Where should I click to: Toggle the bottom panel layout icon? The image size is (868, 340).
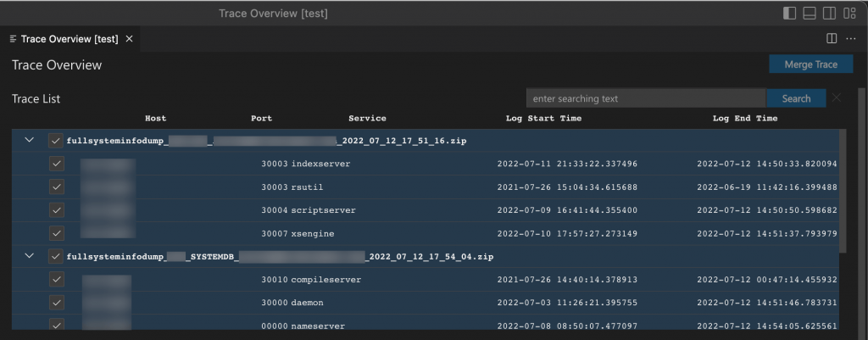point(810,14)
